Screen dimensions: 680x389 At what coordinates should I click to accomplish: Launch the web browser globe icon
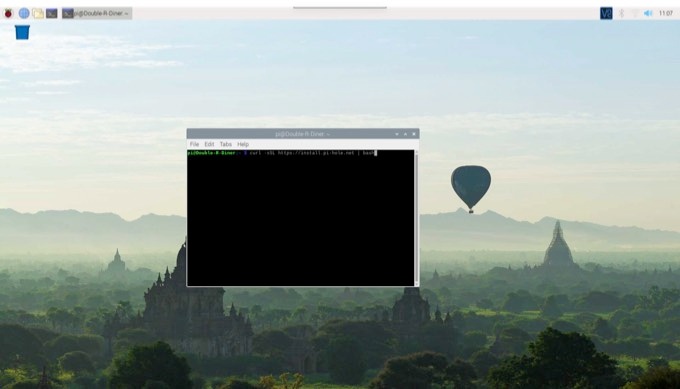coord(24,13)
